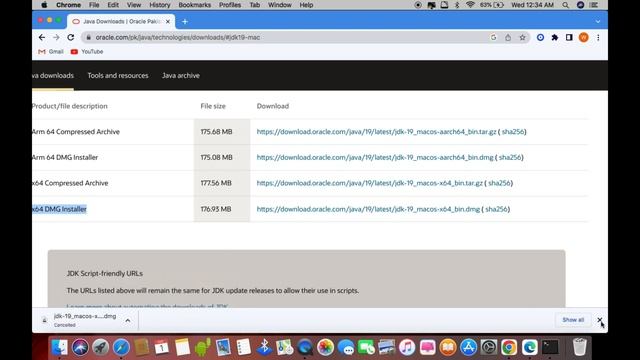Close the downloads bar

[600, 320]
